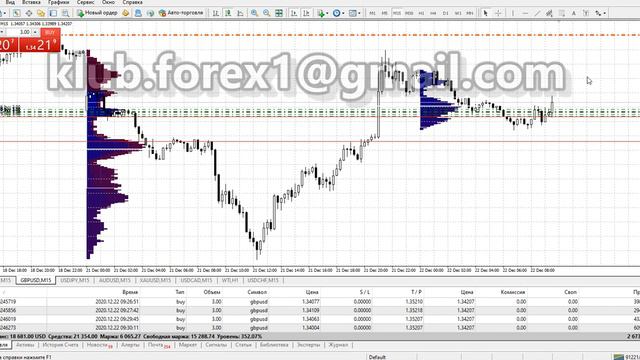Viewport: 640px width, 360px height.
Task: Open the Новости terminal tab
Action: pyautogui.click(x=99, y=345)
